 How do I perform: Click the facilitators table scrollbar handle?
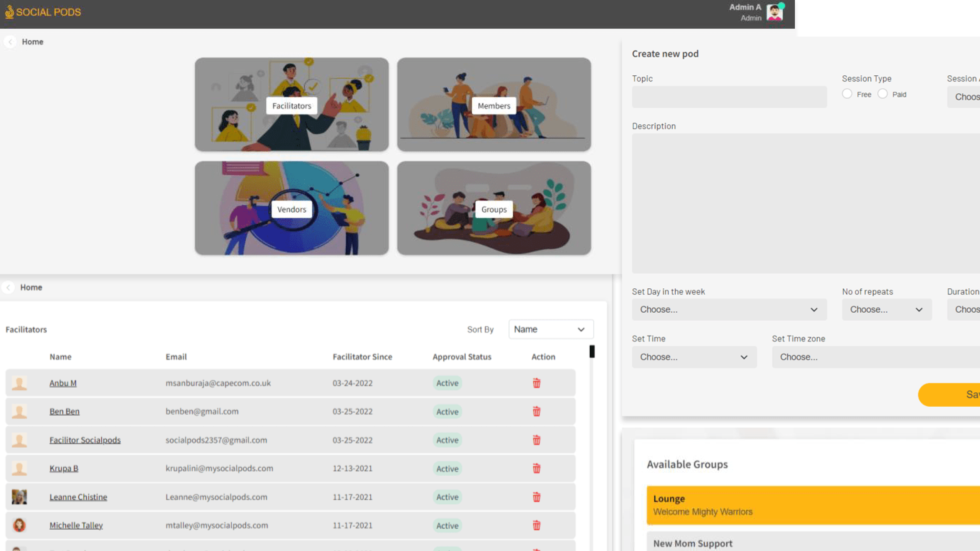point(591,351)
